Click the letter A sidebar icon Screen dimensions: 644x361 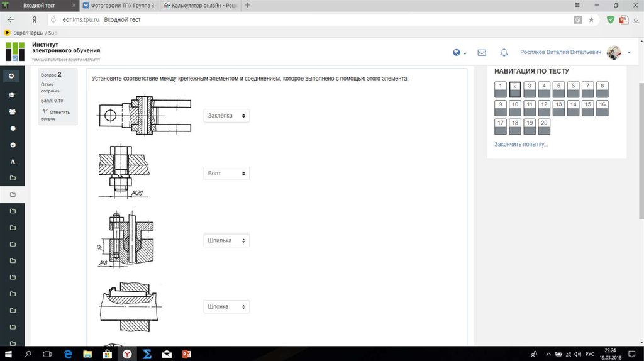12,162
